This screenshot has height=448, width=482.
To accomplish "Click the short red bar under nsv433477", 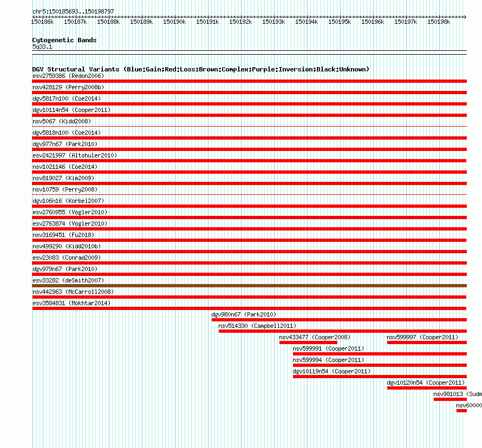I will (308, 342).
